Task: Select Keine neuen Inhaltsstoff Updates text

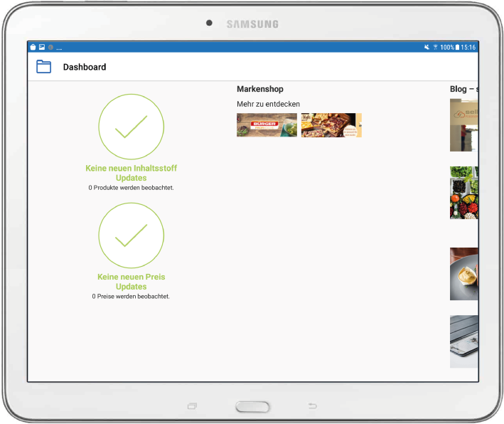Action: tap(131, 173)
